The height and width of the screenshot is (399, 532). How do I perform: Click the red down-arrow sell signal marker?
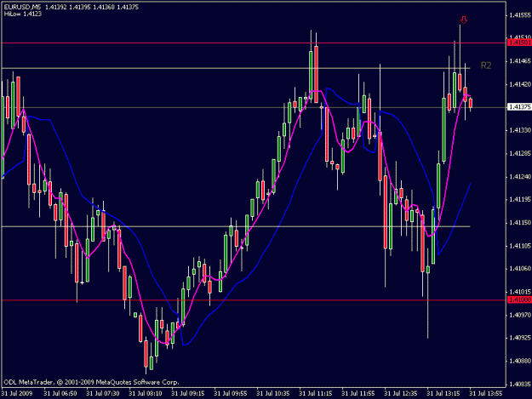click(464, 20)
